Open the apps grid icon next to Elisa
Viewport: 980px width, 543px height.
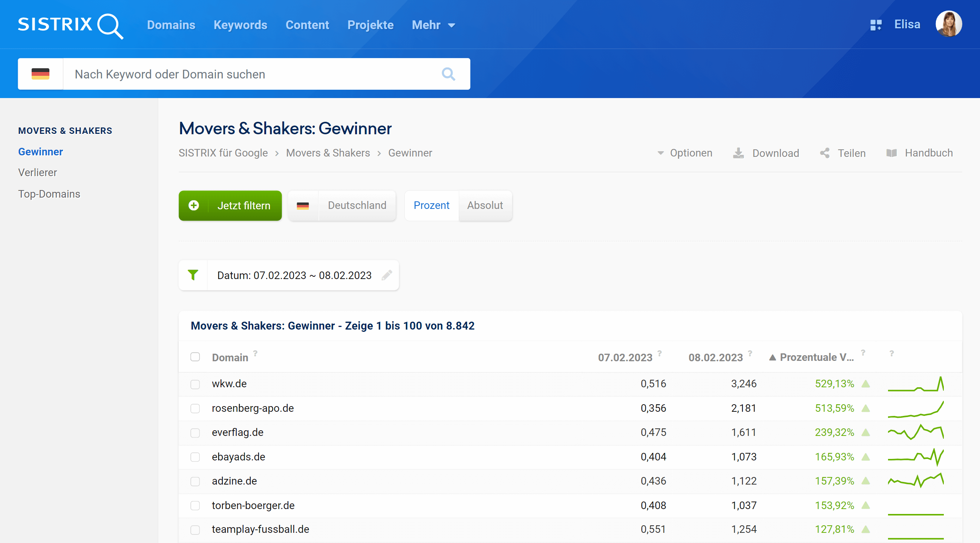click(875, 25)
